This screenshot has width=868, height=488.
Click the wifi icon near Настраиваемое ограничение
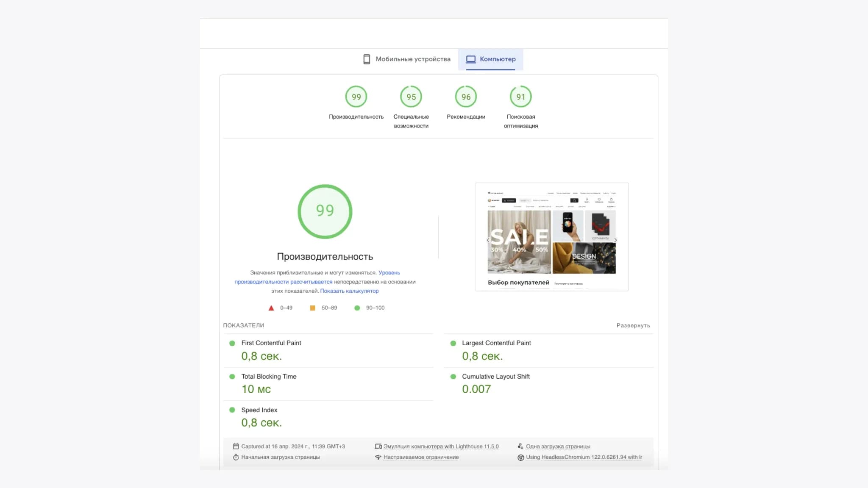point(378,457)
